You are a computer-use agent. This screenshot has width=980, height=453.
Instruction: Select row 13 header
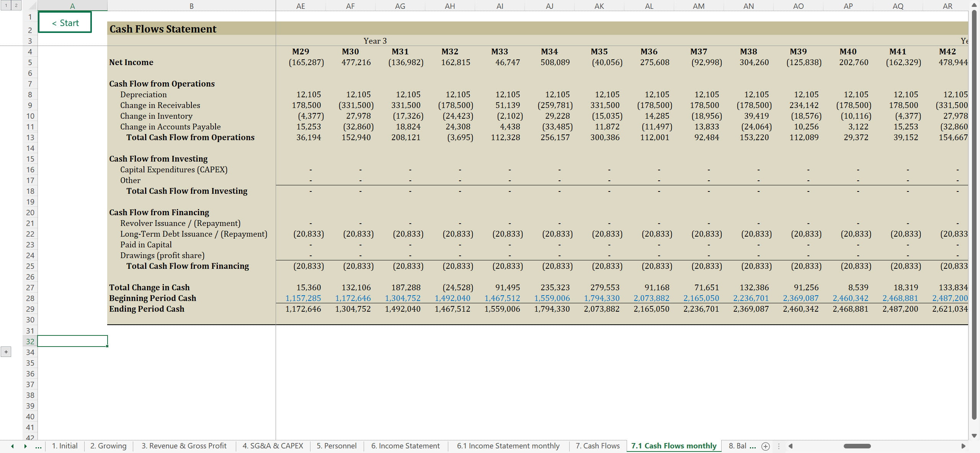pos(30,137)
